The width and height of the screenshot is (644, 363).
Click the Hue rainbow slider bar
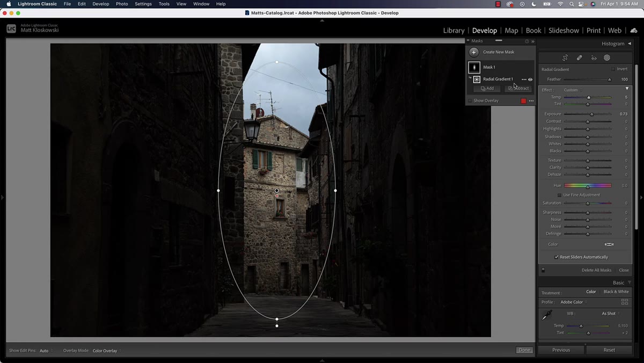[588, 186]
